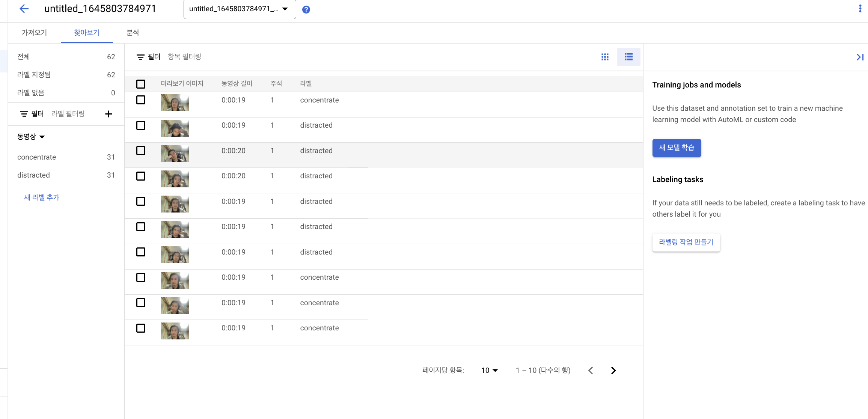The height and width of the screenshot is (419, 868).
Task: Click the 항목 필터링 filter field
Action: point(184,57)
